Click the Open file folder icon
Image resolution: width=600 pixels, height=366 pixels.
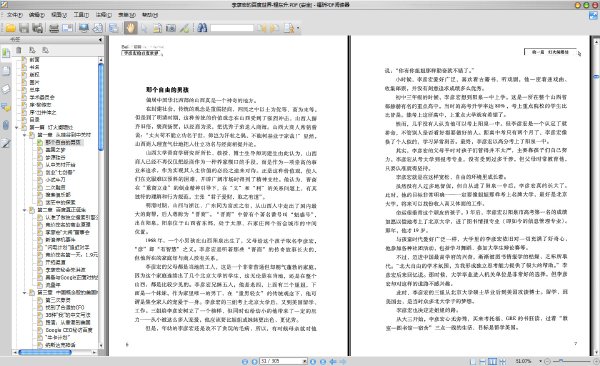[x=10, y=28]
